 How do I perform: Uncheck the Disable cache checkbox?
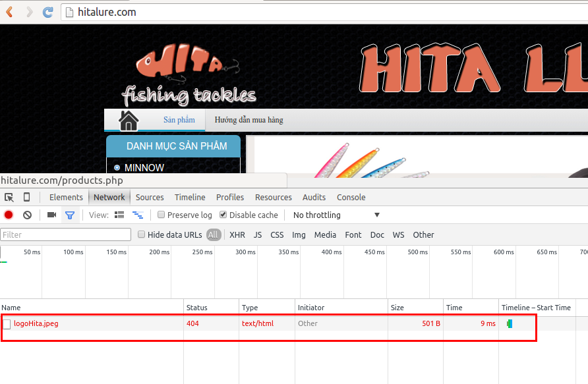pos(223,215)
